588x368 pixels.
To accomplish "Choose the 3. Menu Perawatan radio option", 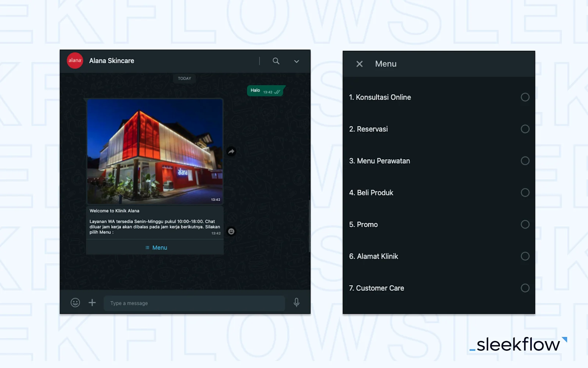I will pos(525,161).
